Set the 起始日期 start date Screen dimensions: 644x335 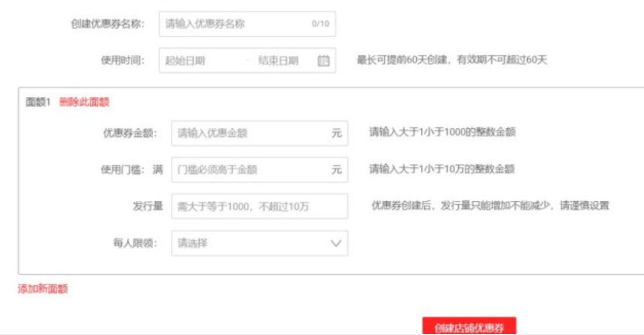[x=185, y=61]
